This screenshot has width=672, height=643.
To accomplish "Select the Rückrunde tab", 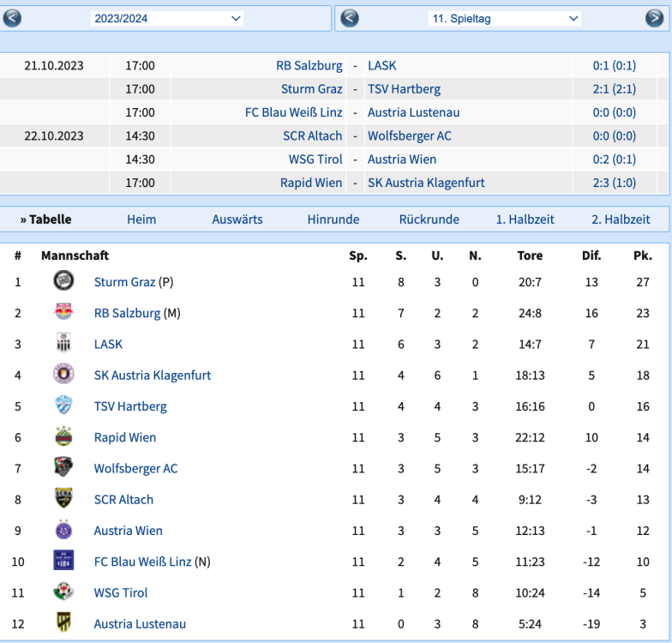I will 429,219.
